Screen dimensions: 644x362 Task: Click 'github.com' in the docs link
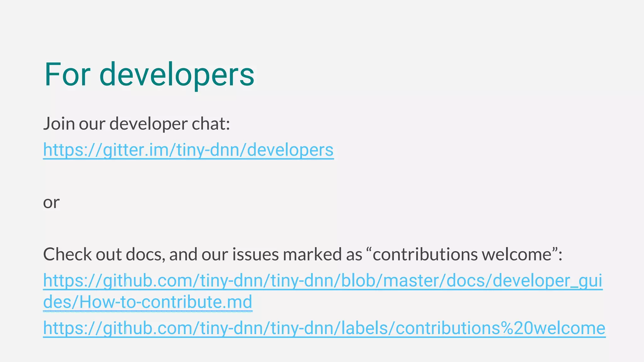pyautogui.click(x=147, y=281)
